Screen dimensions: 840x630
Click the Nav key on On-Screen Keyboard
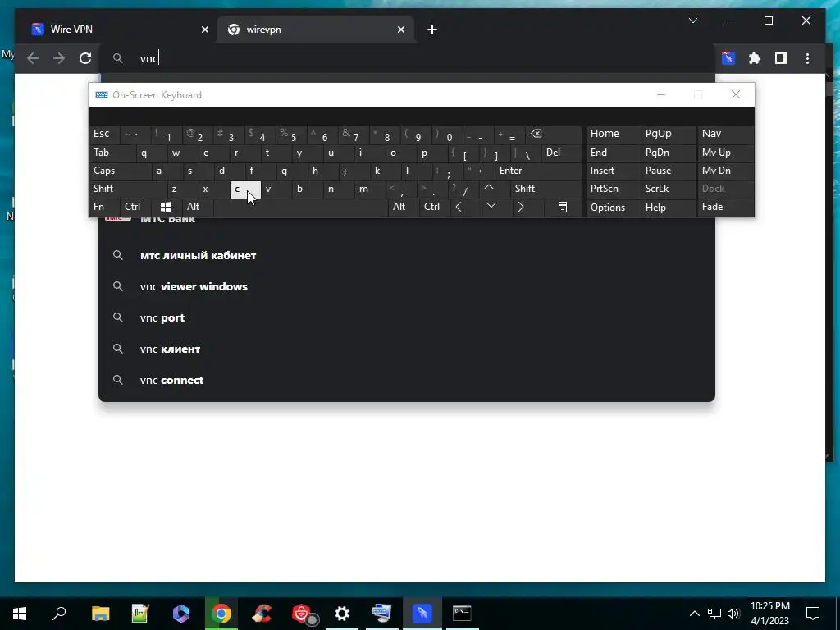coord(725,135)
